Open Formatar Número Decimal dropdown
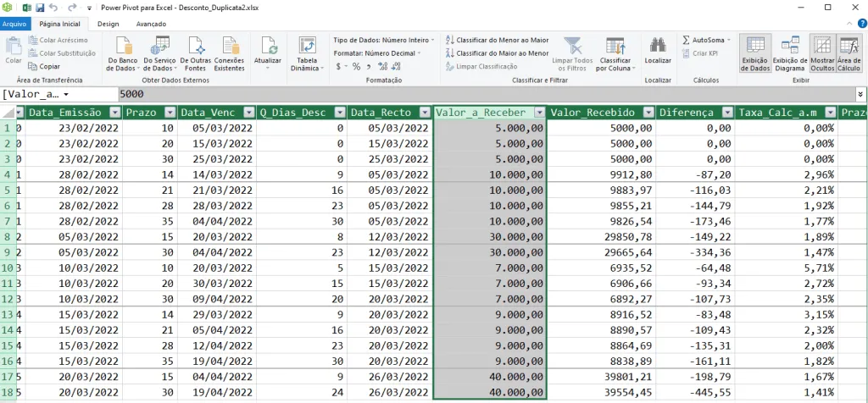This screenshot has height=403, width=868. tap(377, 53)
